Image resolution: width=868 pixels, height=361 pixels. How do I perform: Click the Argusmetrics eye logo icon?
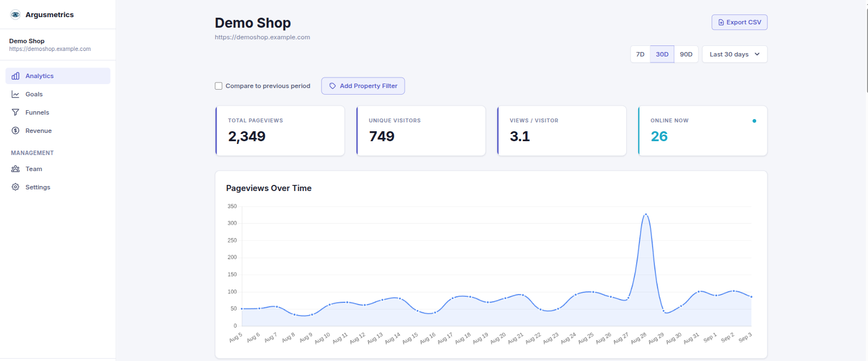tap(15, 14)
